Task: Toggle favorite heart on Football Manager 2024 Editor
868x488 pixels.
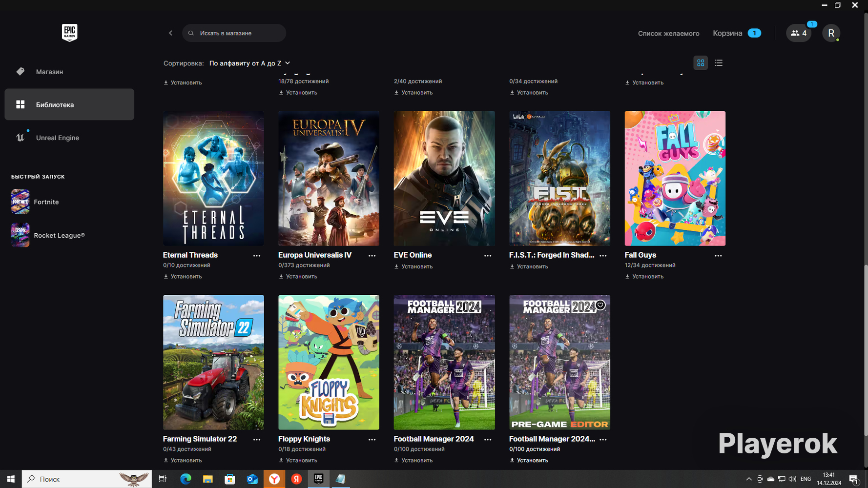Action: click(x=600, y=305)
